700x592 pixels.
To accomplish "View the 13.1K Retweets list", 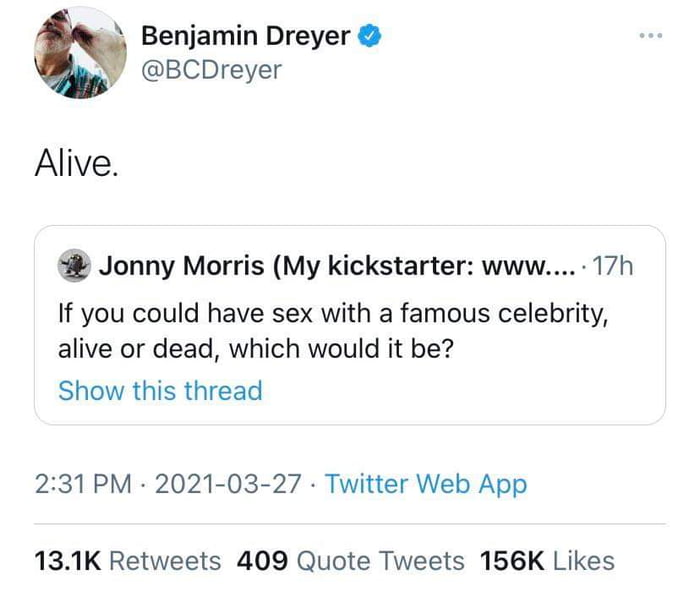I will tap(127, 561).
